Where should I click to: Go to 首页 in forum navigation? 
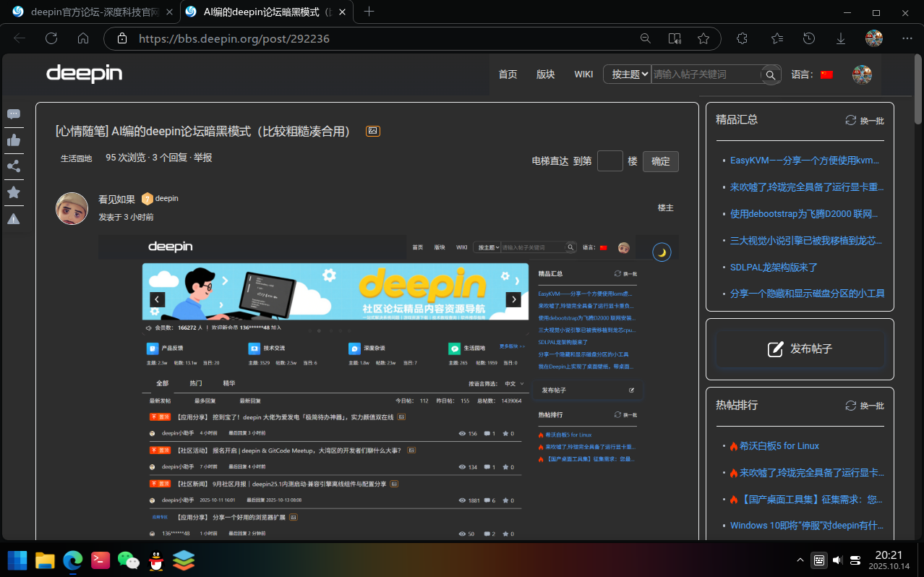(508, 74)
